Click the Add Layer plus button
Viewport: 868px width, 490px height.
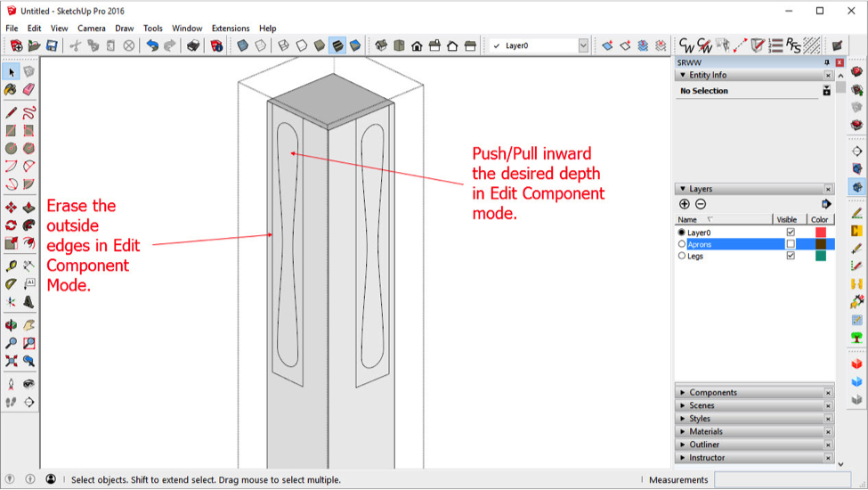[x=684, y=204]
